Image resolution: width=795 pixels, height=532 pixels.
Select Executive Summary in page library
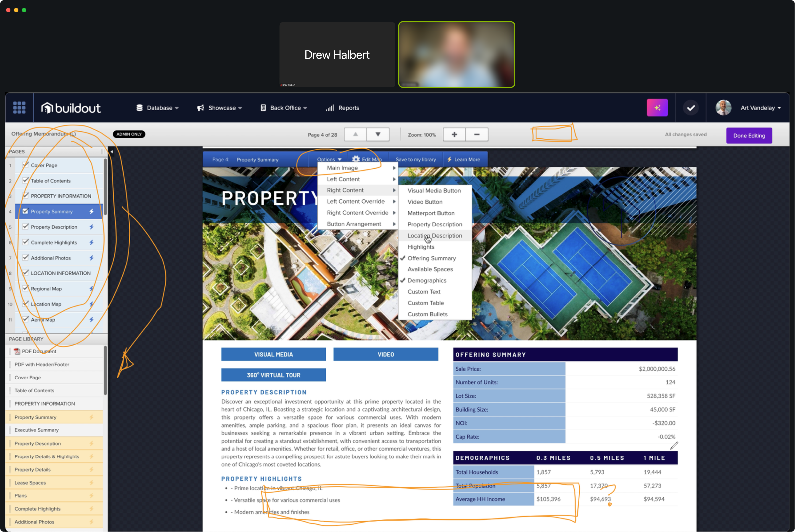pos(54,430)
